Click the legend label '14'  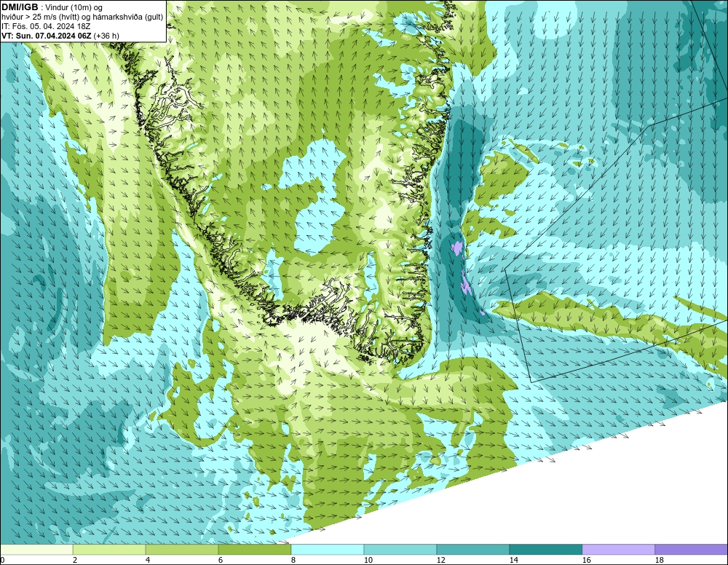[x=513, y=560]
